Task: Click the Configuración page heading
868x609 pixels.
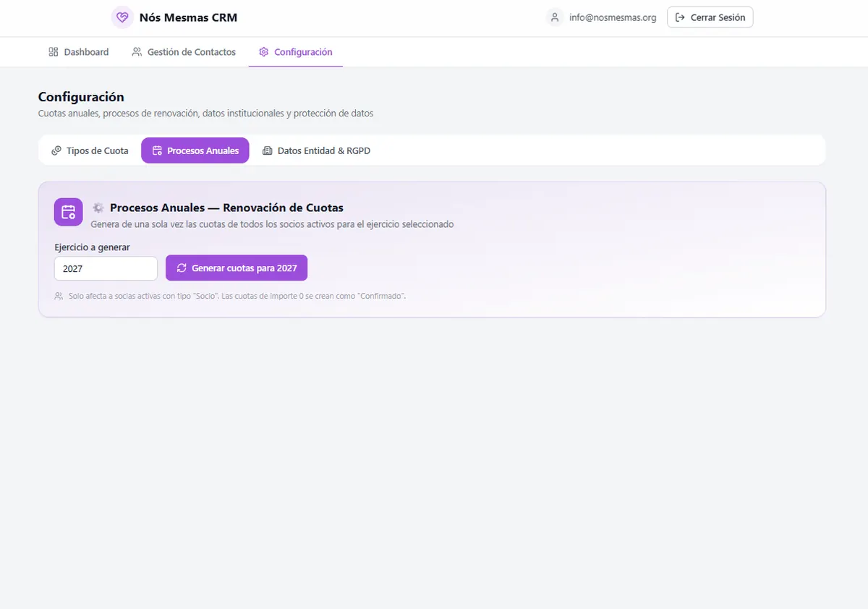Action: click(81, 97)
